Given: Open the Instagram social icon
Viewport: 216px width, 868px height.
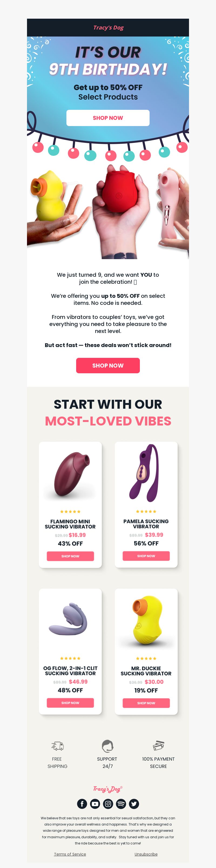Looking at the screenshot, I should [108, 804].
